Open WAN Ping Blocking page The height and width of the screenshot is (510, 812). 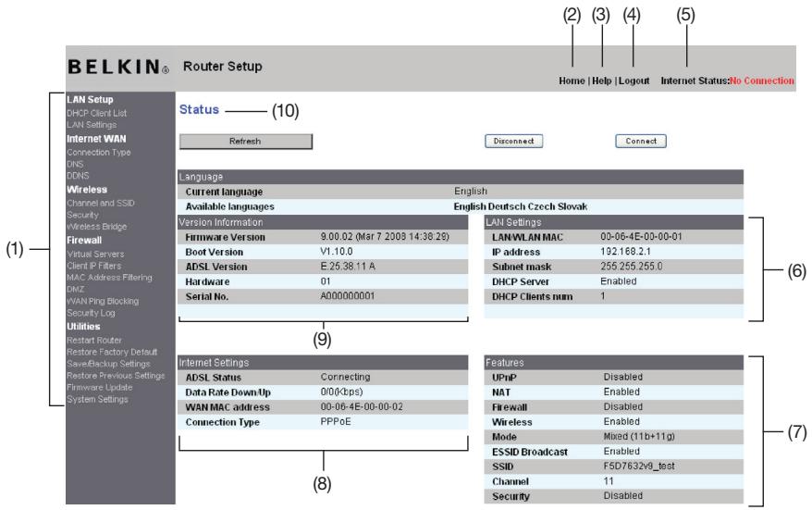tap(103, 301)
